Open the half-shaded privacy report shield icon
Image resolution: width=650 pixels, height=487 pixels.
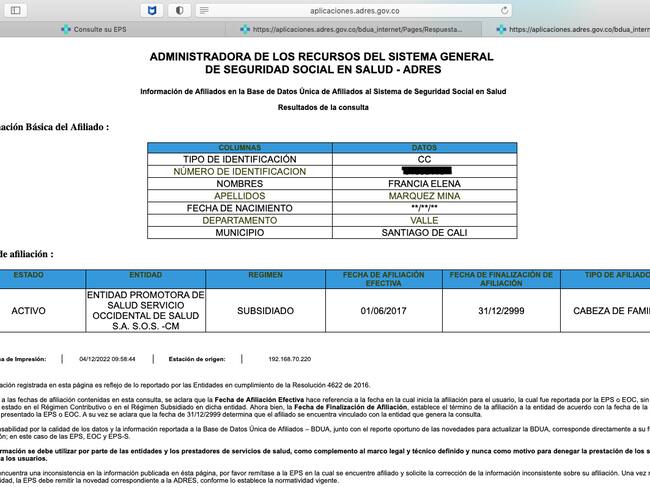[179, 9]
